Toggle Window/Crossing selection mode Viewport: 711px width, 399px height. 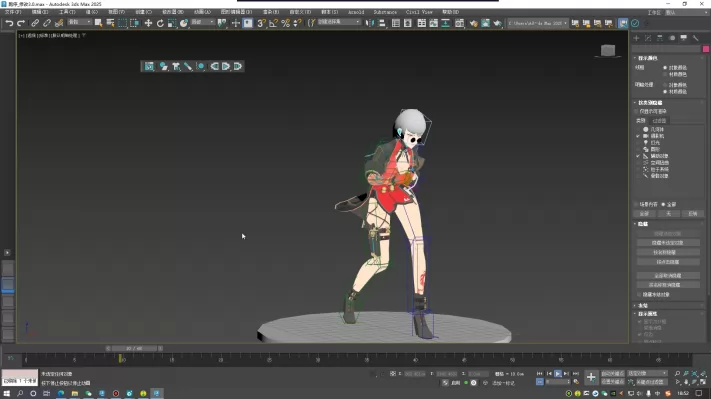[x=134, y=23]
